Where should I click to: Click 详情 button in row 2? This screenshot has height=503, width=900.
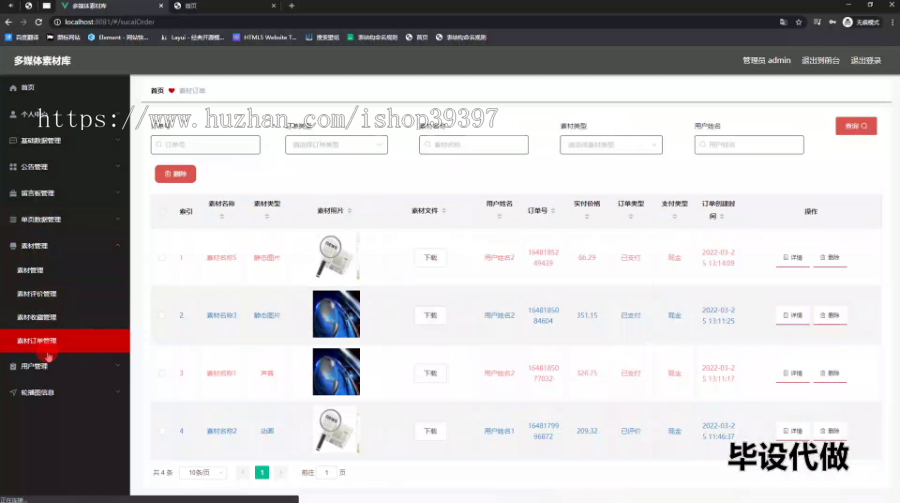click(793, 315)
